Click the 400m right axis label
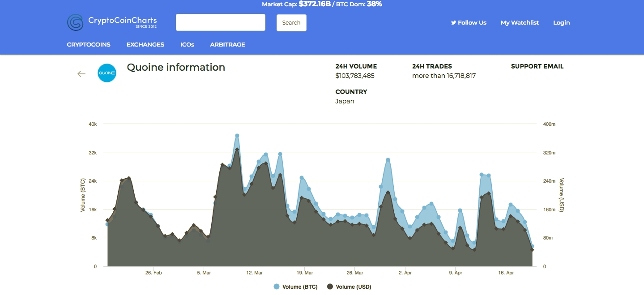This screenshot has height=295, width=644. point(549,124)
